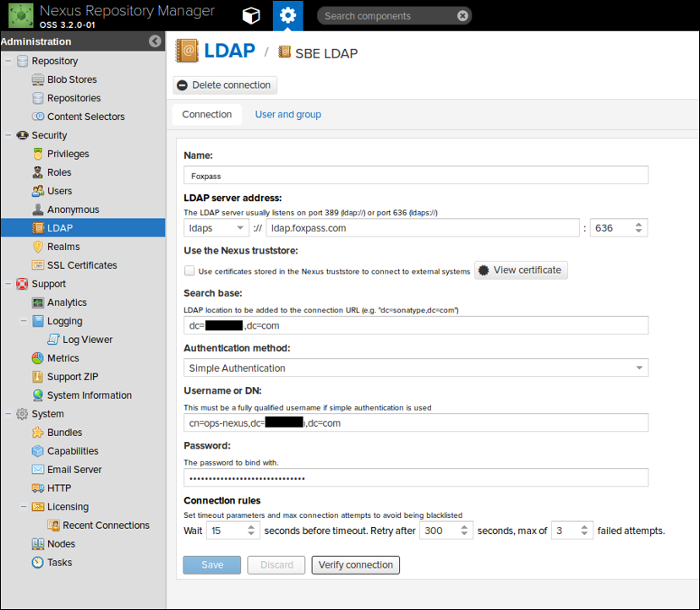Click the Capabilities icon
The width and height of the screenshot is (700, 610).
coord(38,451)
